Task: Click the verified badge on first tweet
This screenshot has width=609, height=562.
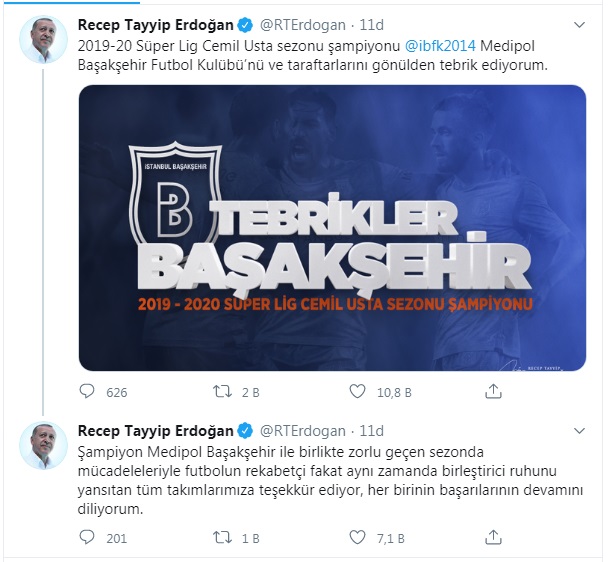Action: pyautogui.click(x=245, y=26)
